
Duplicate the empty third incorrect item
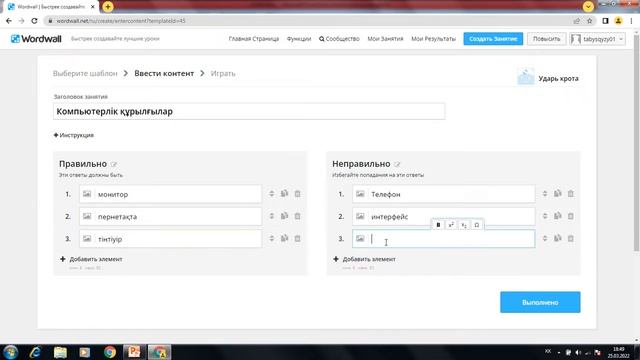coord(558,238)
